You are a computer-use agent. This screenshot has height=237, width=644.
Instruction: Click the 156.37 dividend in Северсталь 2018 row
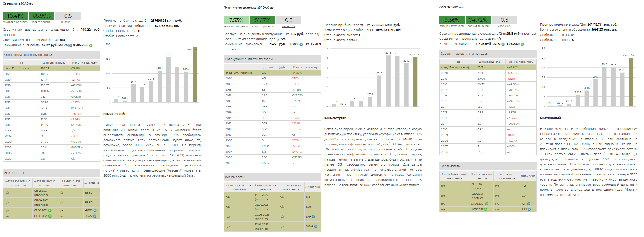pyautogui.click(x=45, y=85)
